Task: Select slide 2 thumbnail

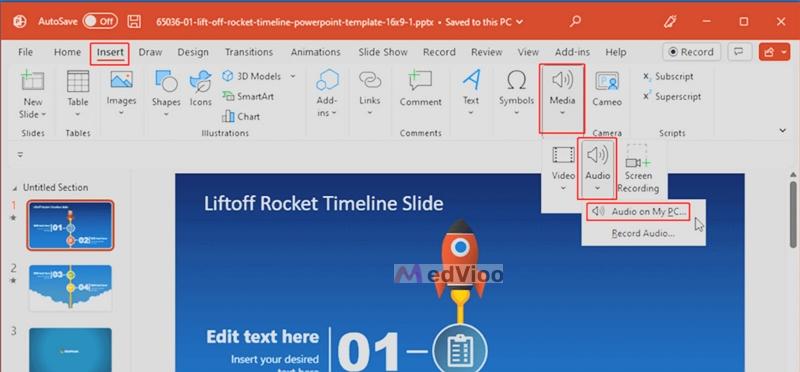Action: 70,287
